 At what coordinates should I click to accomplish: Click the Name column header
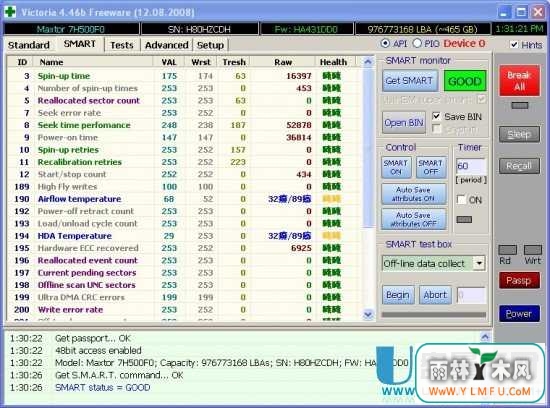93,62
